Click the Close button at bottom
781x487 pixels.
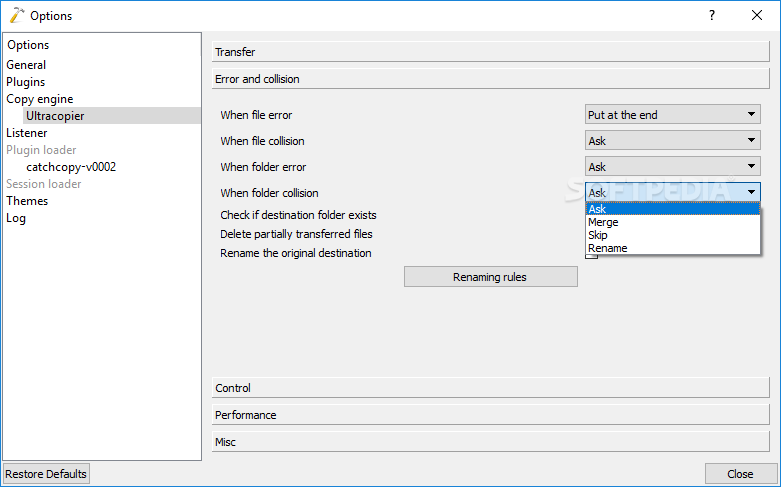coord(740,474)
